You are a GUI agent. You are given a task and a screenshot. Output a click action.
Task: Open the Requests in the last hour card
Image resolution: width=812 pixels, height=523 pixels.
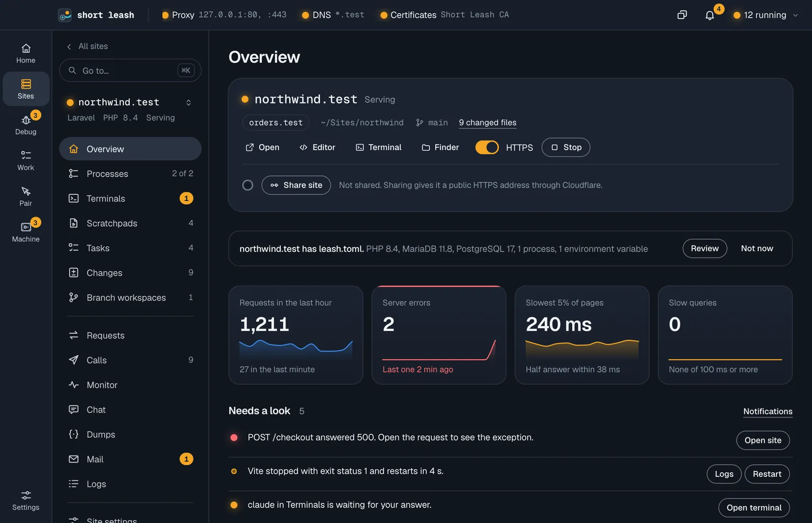pyautogui.click(x=296, y=335)
